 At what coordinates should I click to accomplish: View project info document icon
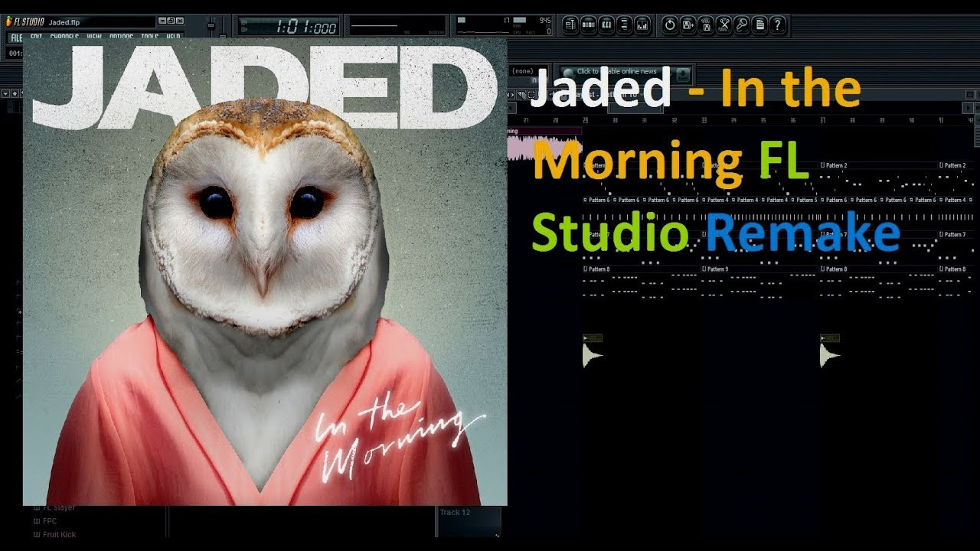759,25
